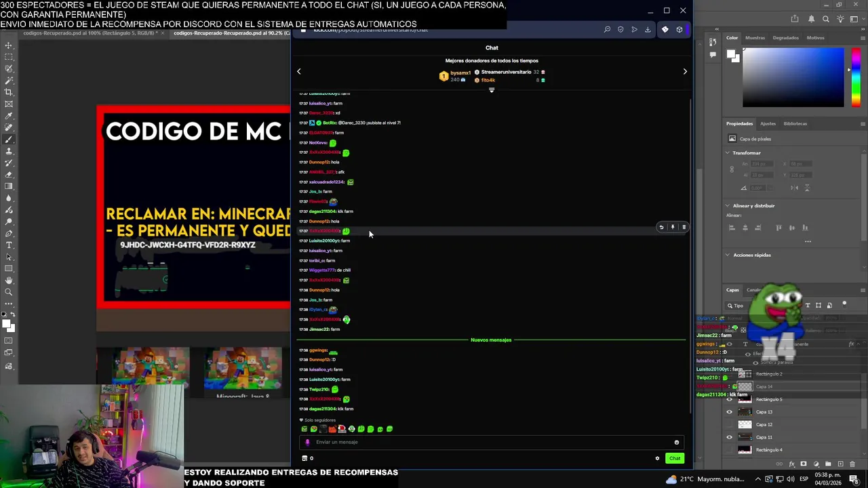Select the Eyedropper tool
The image size is (868, 488).
point(9,116)
